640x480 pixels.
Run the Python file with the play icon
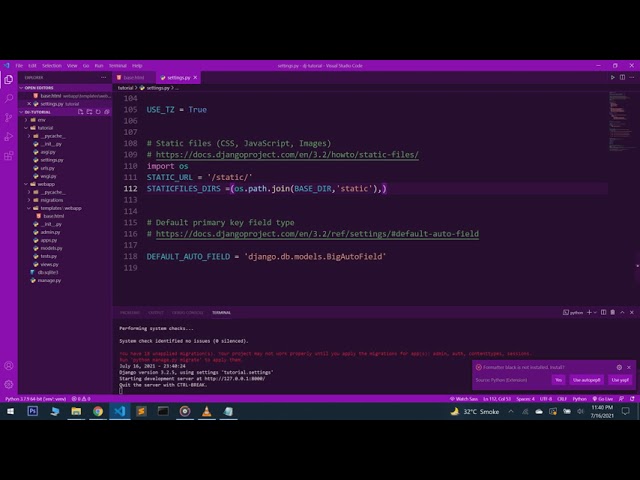coord(613,77)
